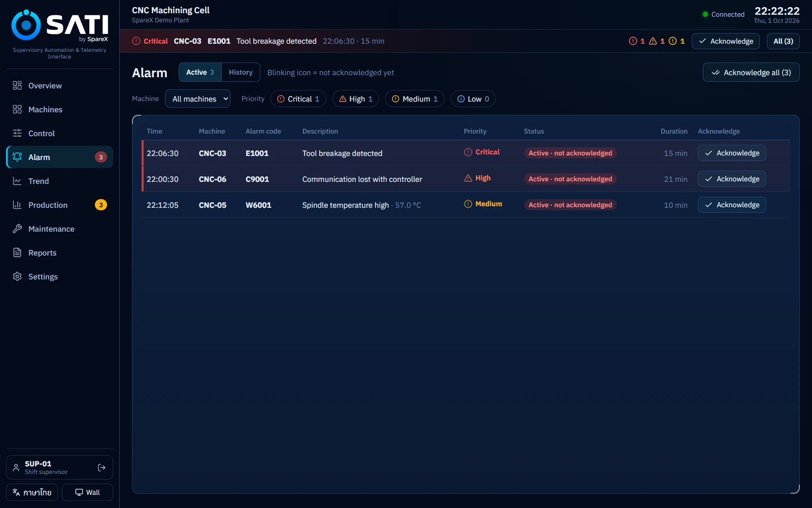Screen dimensions: 812x508
Task: Toggle the Critical priority filter chip
Action: (298, 99)
